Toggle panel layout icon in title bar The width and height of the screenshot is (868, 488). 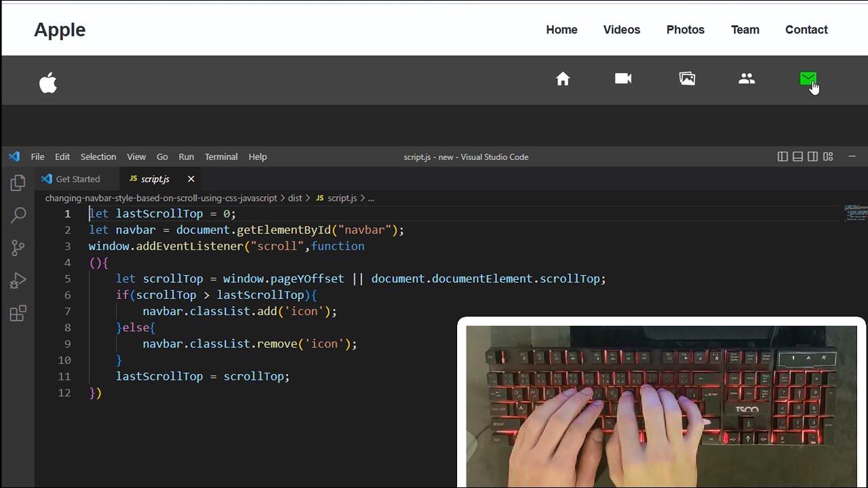[x=797, y=157]
